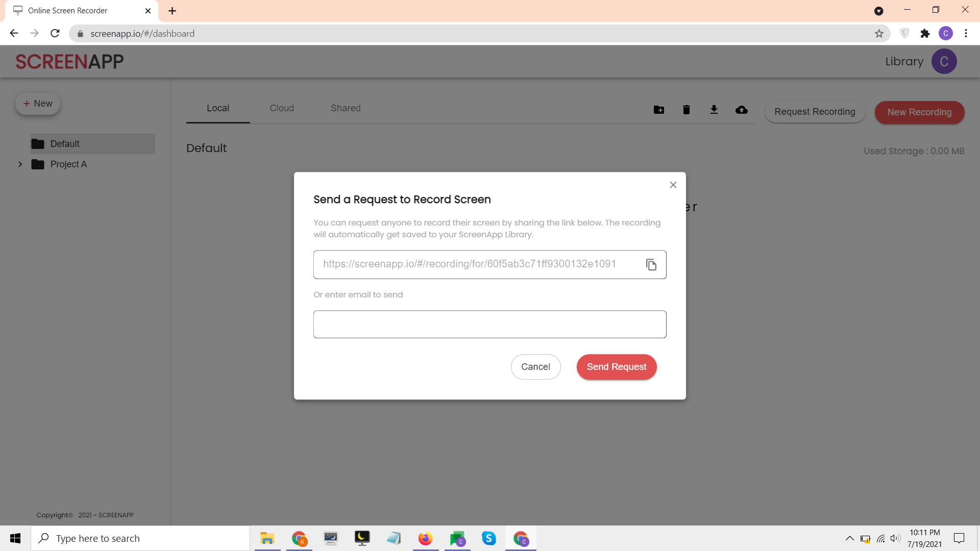Image resolution: width=980 pixels, height=551 pixels.
Task: Click the download icon in the toolbar
Action: coord(714,110)
